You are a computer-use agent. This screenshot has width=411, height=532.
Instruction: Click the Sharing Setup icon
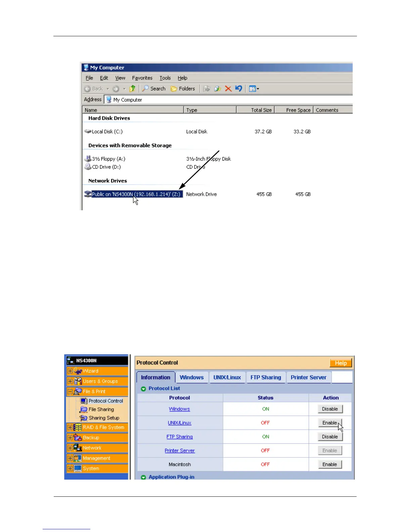click(84, 418)
